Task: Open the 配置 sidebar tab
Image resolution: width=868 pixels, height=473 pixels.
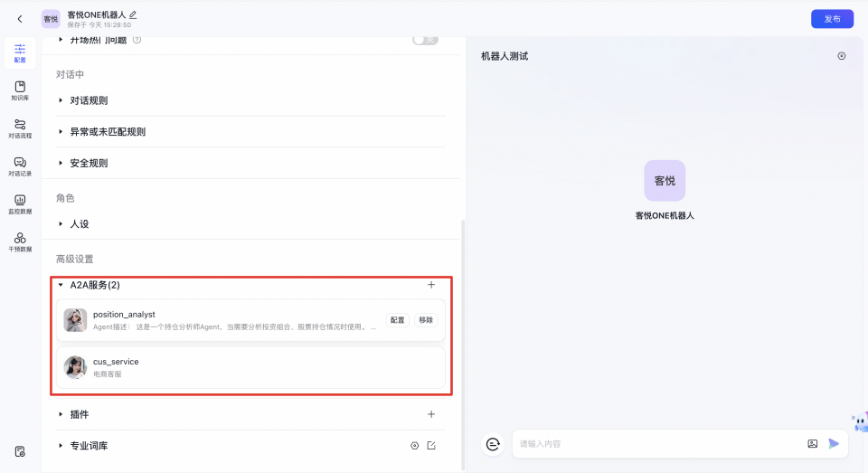Action: 20,53
